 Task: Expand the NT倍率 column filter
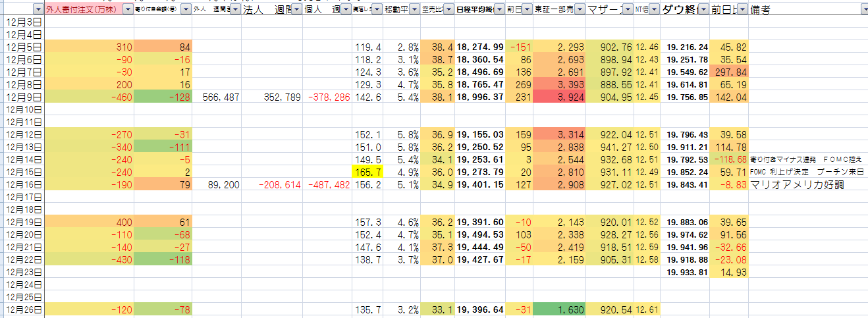click(x=654, y=10)
